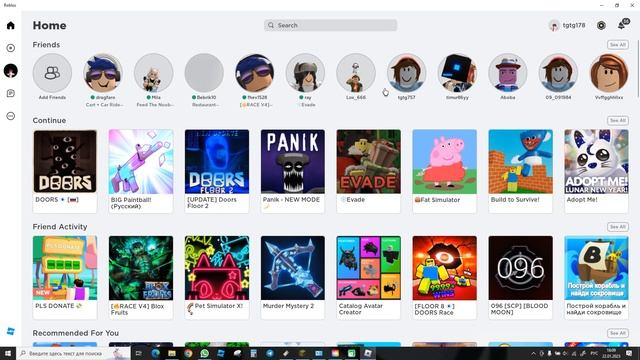Open [UPDATE] Doors Floor 2 thumbnail
Viewport: 640px width, 360px height.
pyautogui.click(x=217, y=161)
